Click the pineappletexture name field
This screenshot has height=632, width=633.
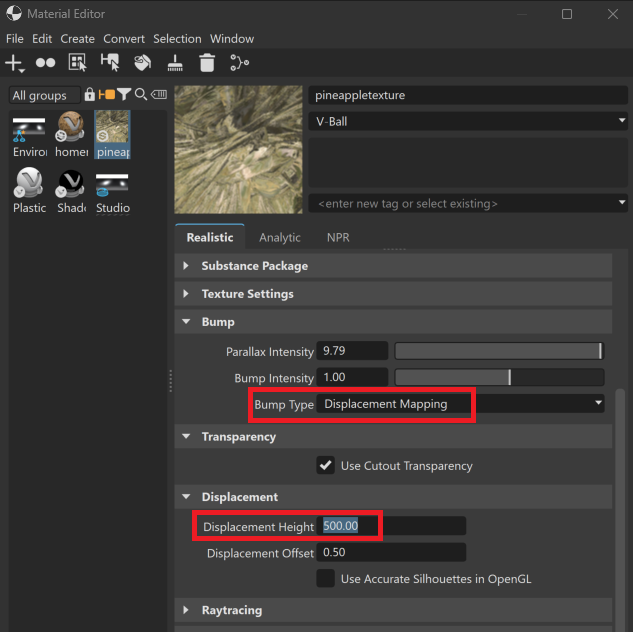click(468, 95)
